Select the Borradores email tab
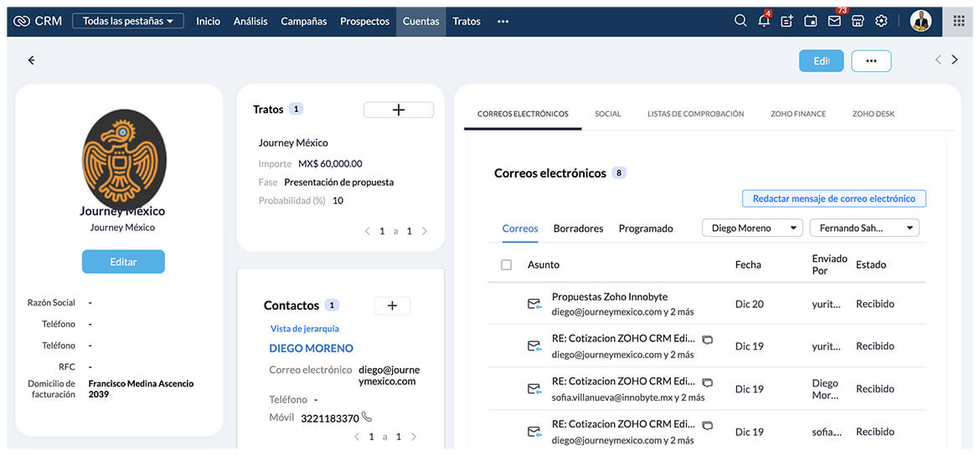The height and width of the screenshot is (456, 980). (578, 228)
